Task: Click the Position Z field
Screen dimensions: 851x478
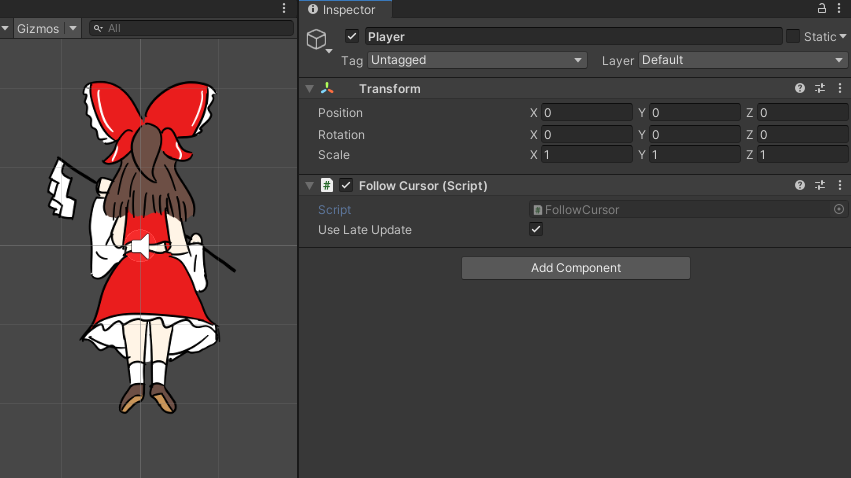Action: [803, 112]
